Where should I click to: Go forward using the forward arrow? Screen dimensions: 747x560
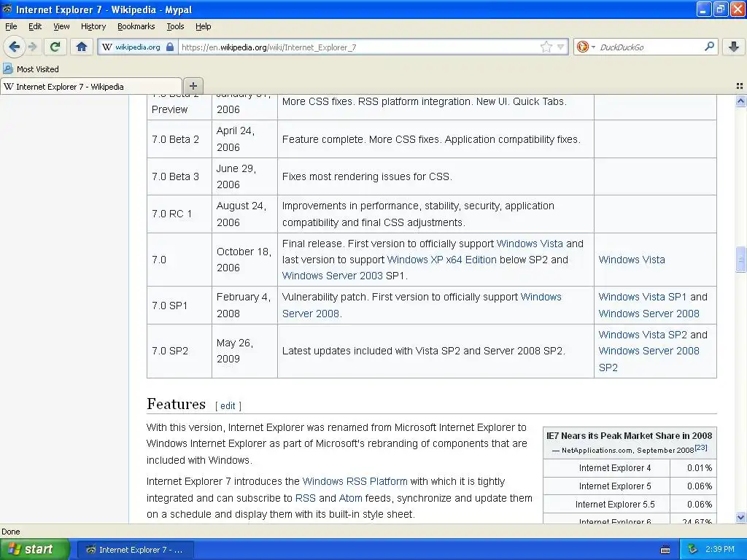click(x=32, y=47)
